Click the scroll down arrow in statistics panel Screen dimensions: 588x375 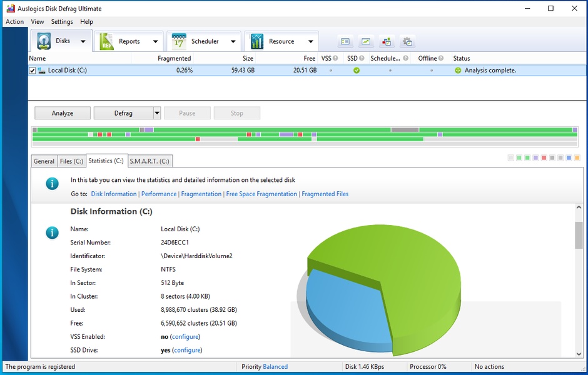(x=579, y=354)
